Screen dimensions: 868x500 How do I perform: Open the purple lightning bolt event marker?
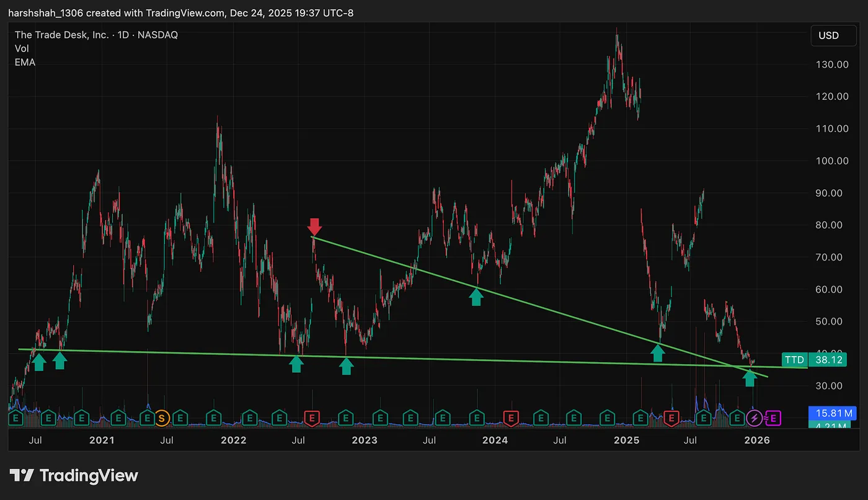point(755,418)
